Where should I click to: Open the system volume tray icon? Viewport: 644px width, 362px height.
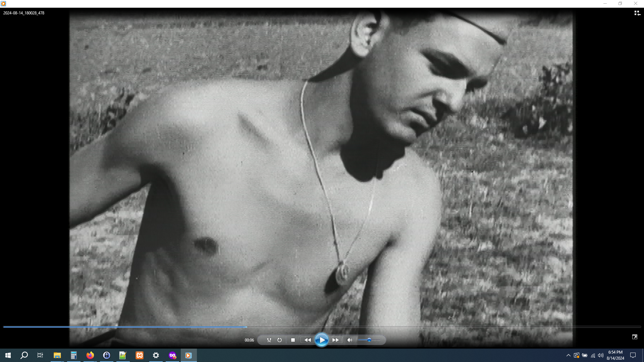(x=601, y=355)
